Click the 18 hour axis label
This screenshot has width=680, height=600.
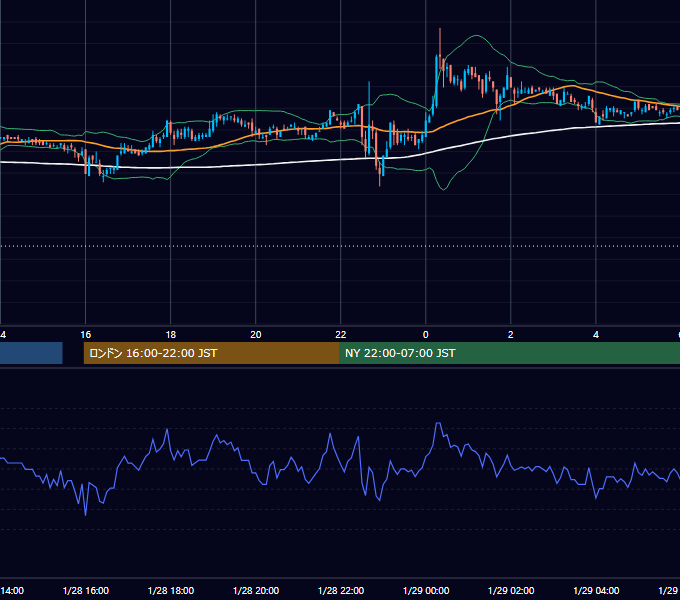171,335
